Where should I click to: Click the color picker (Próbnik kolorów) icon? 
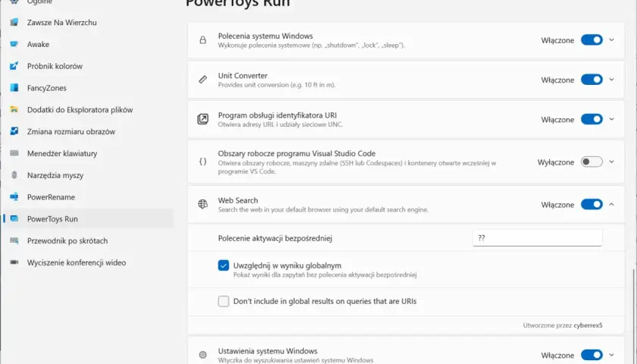(x=14, y=66)
